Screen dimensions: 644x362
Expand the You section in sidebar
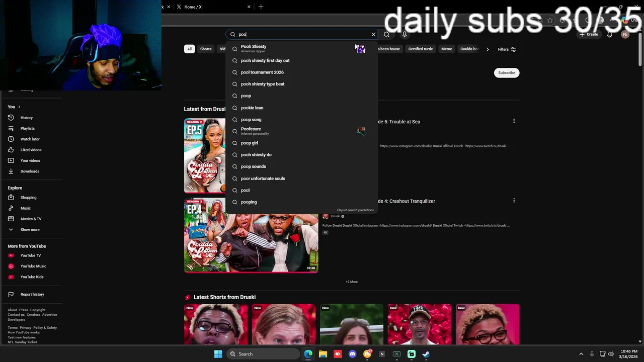click(x=14, y=107)
